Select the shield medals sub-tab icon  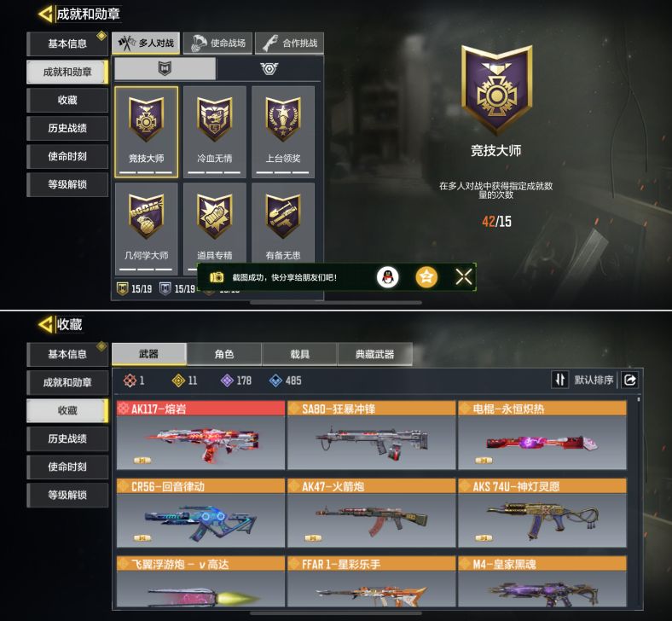point(165,68)
